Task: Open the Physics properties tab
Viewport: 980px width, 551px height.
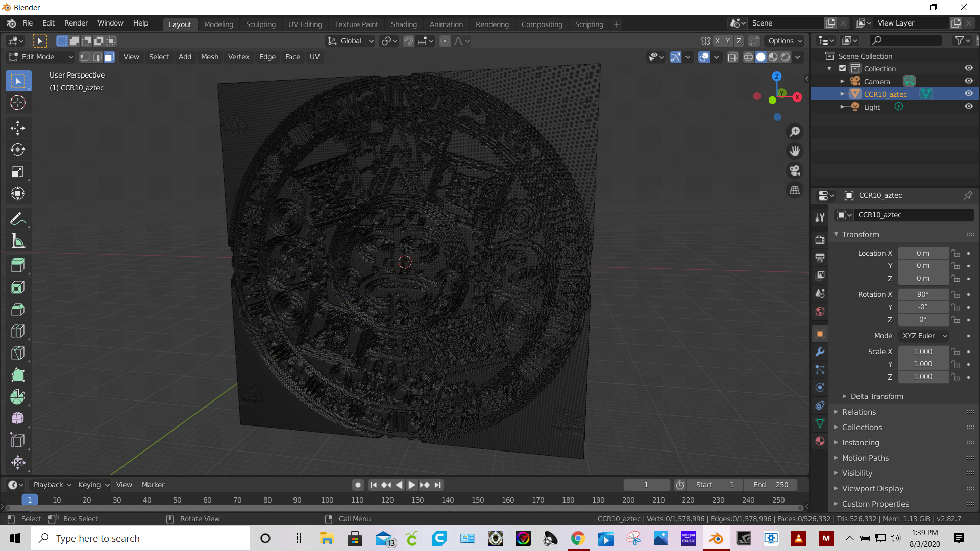Action: pyautogui.click(x=820, y=388)
